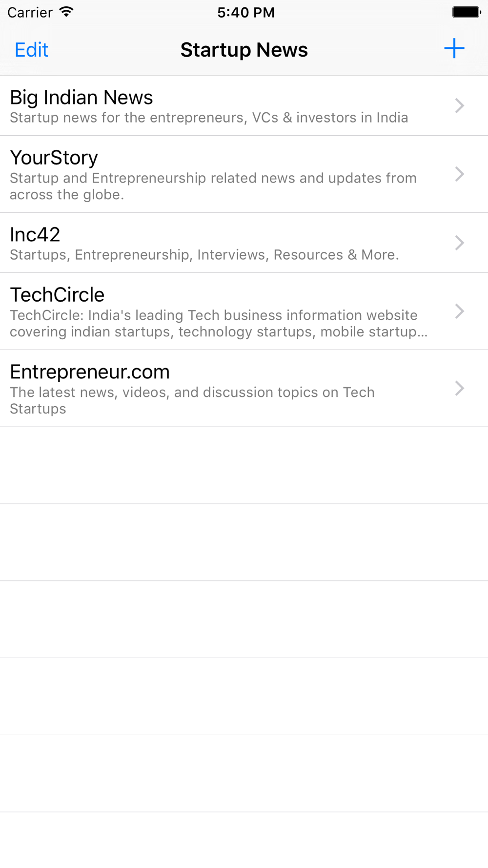Tap the Carrier label in status bar
The image size is (488, 868).
(30, 12)
